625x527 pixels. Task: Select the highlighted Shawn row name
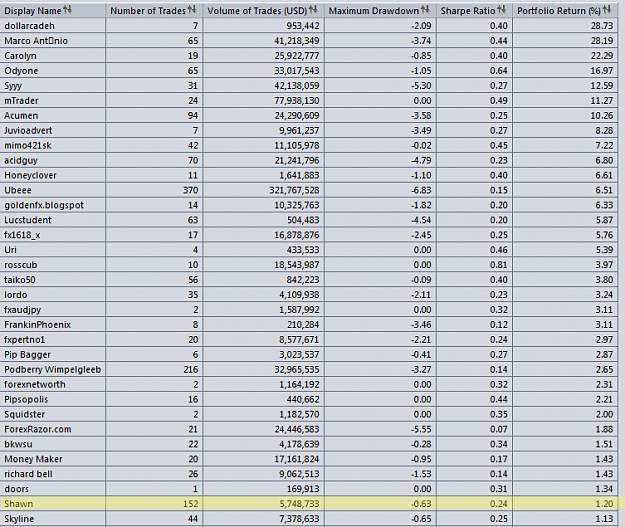pos(18,504)
